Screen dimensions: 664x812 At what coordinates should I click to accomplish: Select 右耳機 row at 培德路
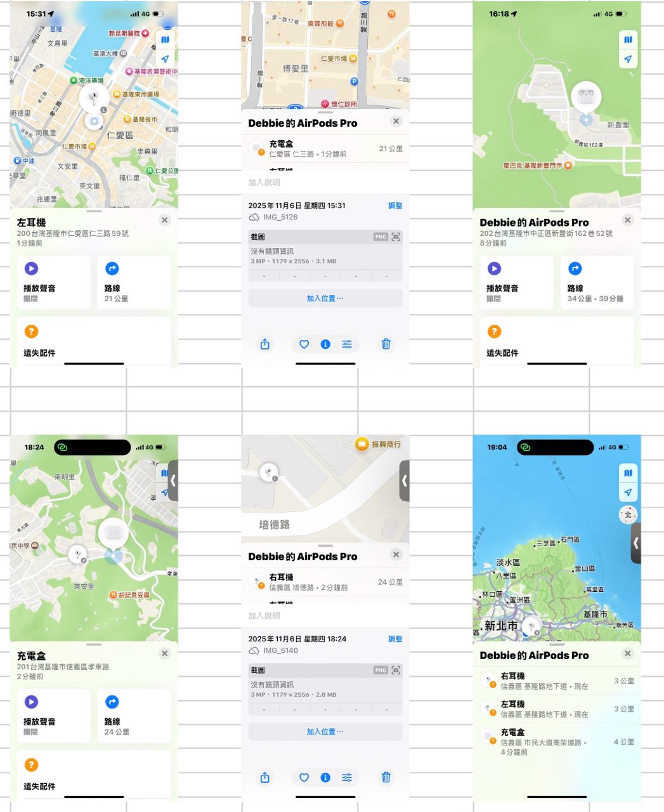point(325,582)
